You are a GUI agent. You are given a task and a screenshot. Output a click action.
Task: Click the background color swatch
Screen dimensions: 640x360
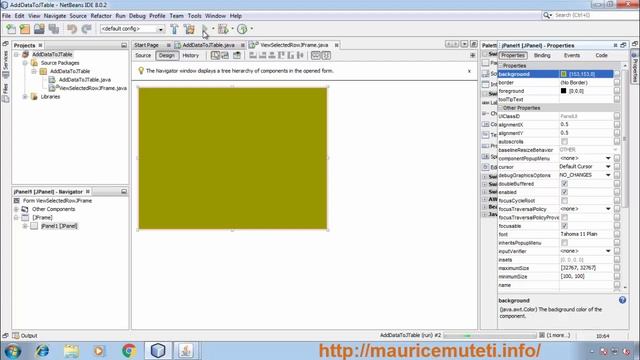564,74
